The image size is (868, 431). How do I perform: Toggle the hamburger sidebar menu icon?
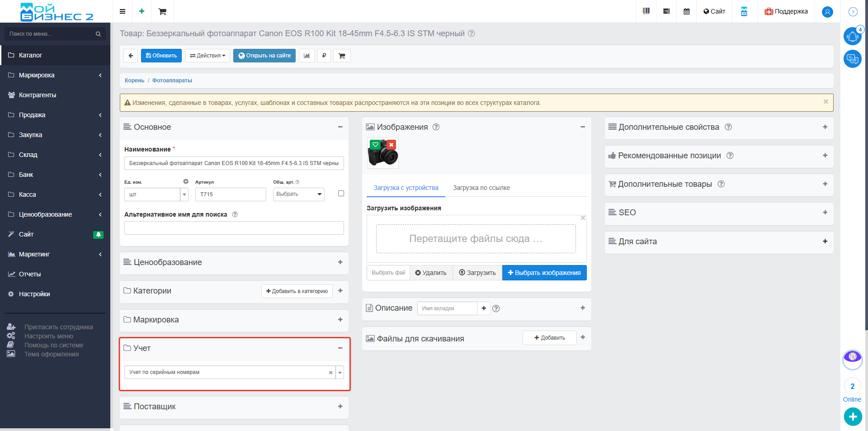pos(123,11)
